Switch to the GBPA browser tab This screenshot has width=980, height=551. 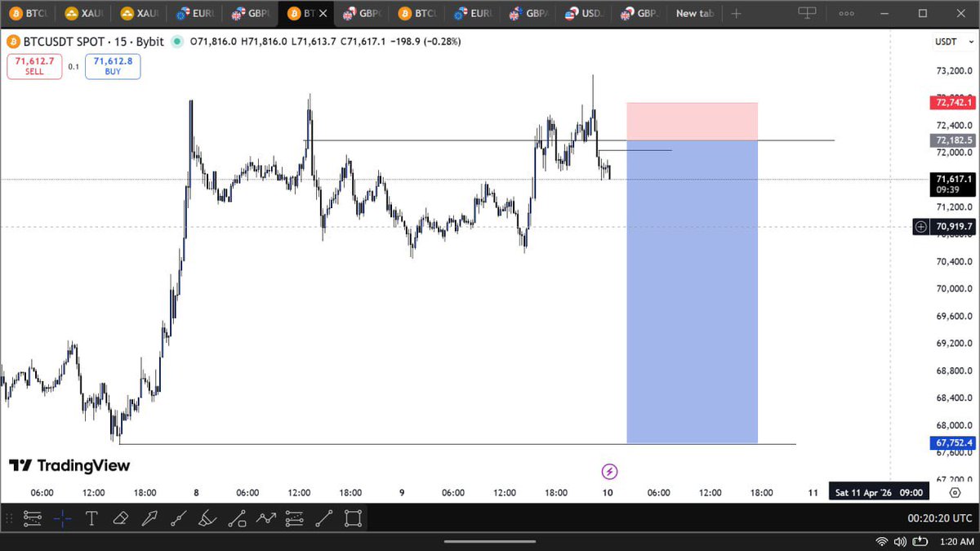click(x=528, y=14)
